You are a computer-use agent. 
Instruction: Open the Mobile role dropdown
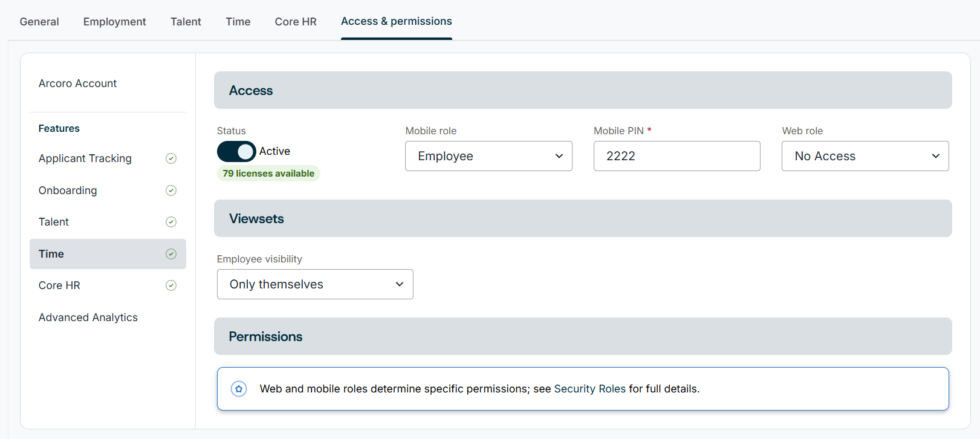[488, 156]
